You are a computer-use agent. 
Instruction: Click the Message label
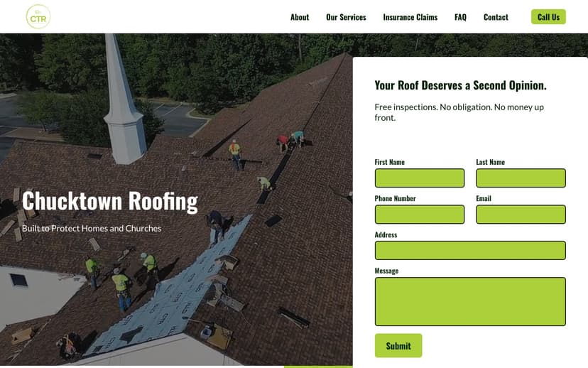click(386, 271)
